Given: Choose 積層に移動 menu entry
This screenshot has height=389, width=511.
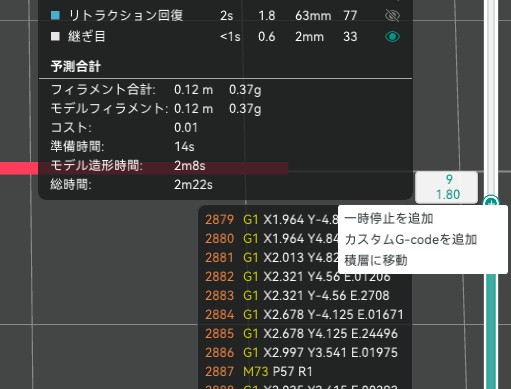Looking at the screenshot, I should (x=376, y=260).
